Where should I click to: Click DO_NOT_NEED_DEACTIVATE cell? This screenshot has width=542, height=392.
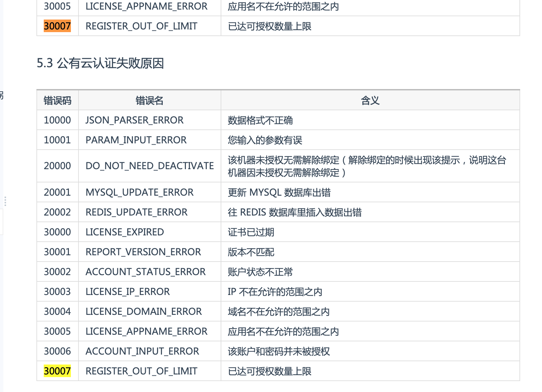[150, 166]
